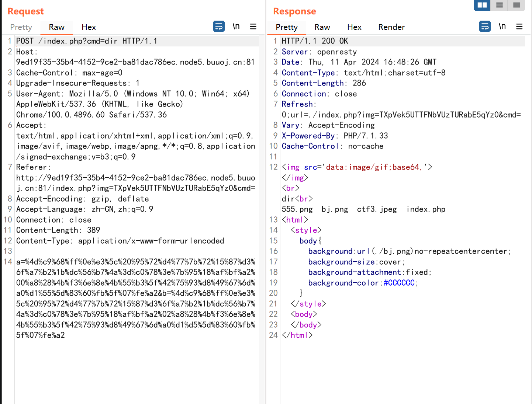Click the closing </html> tag in response
Screen dimensions: 532x404
(x=297, y=335)
